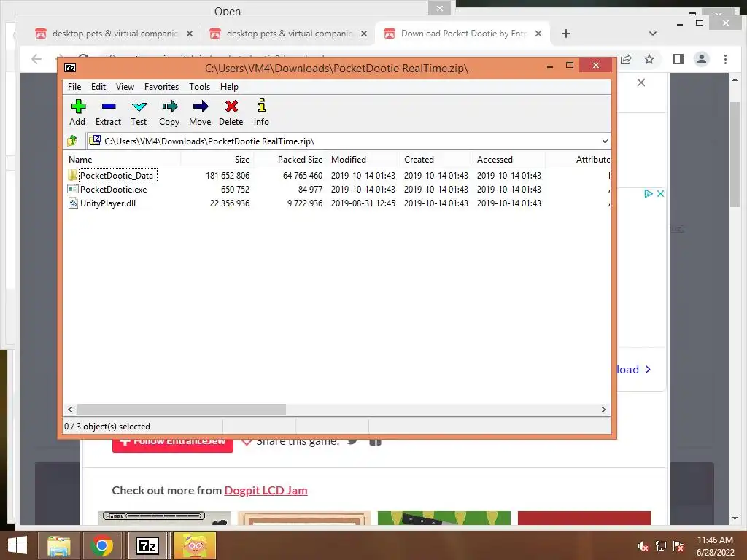The height and width of the screenshot is (560, 747).
Task: Go up one folder level icon
Action: [x=72, y=141]
